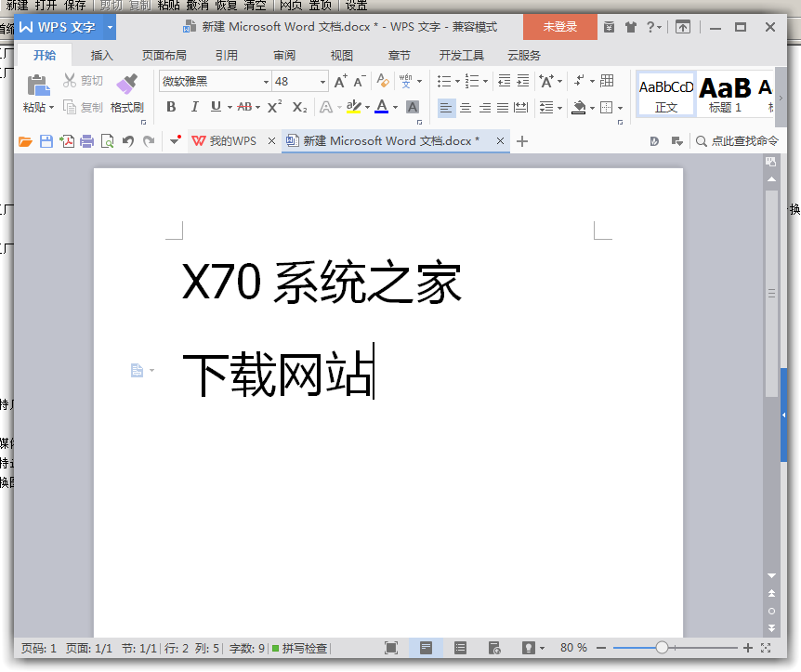Expand the Paste options arrow
The height and width of the screenshot is (672, 801).
coord(52,107)
